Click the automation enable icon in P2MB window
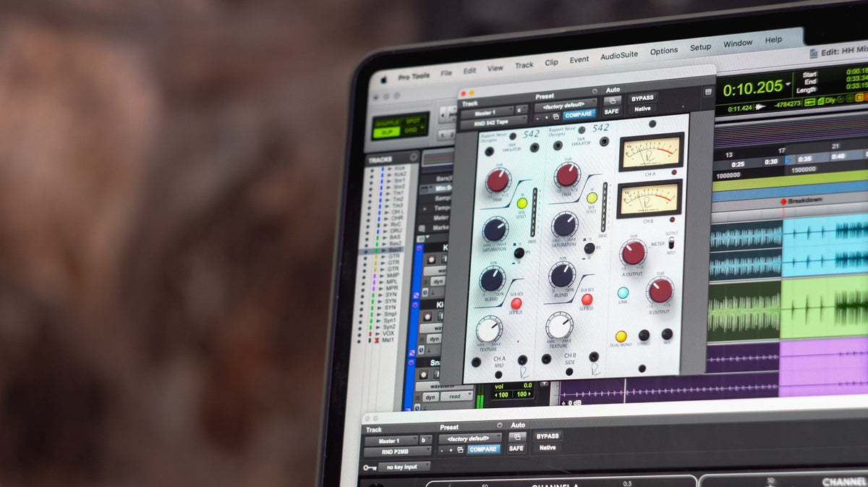Image resolution: width=868 pixels, height=487 pixels. click(x=516, y=437)
